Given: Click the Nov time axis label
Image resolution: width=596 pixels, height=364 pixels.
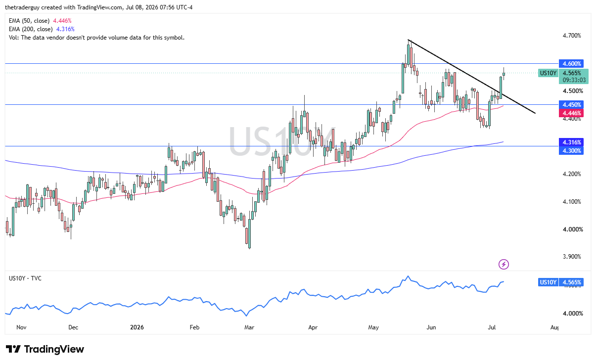Looking at the screenshot, I should [21, 327].
